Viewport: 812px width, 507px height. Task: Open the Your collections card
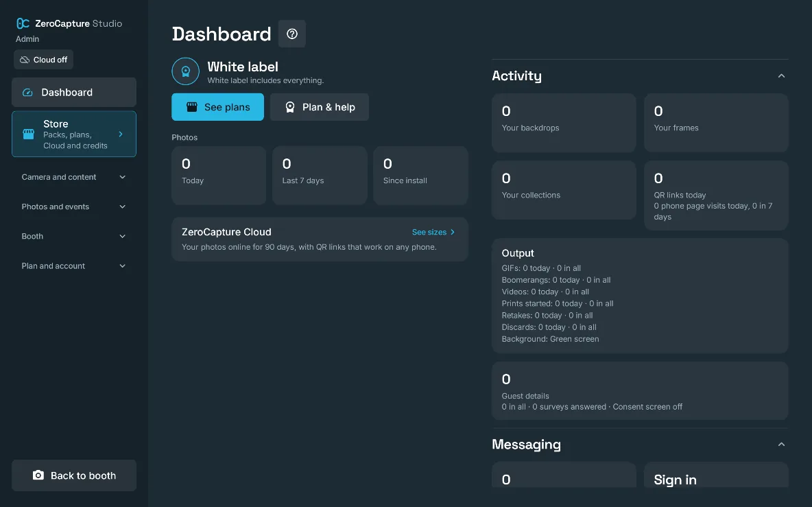pos(564,190)
